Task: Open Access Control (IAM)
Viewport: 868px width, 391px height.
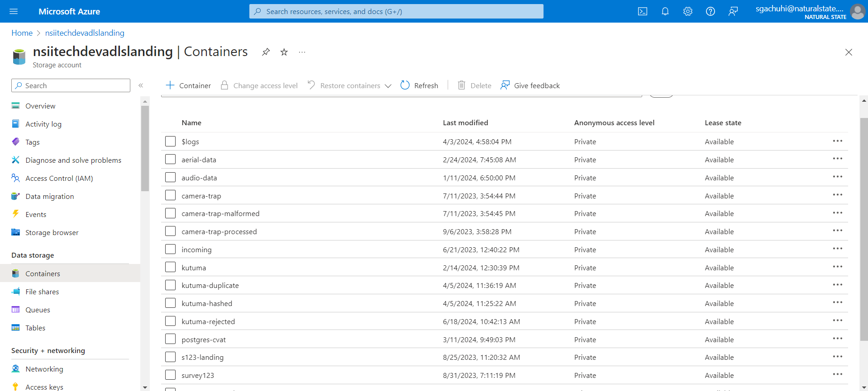Action: click(59, 178)
